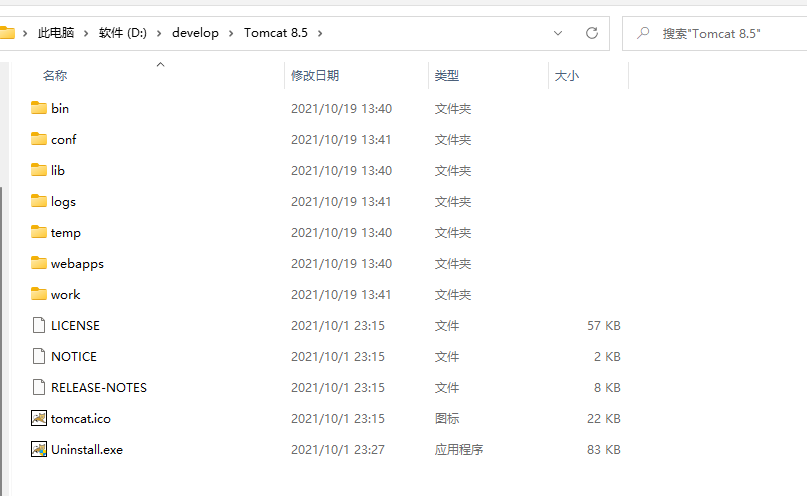Click the logs folder icon
The width and height of the screenshot is (807, 496).
click(39, 201)
